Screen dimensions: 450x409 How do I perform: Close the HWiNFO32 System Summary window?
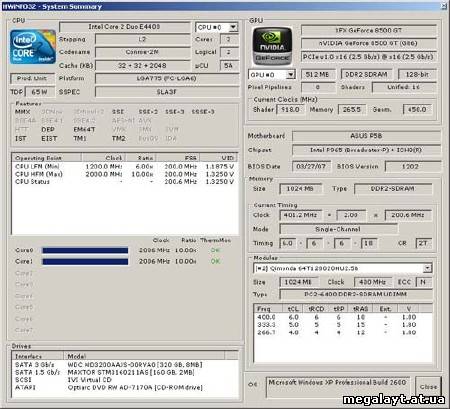pyautogui.click(x=444, y=6)
